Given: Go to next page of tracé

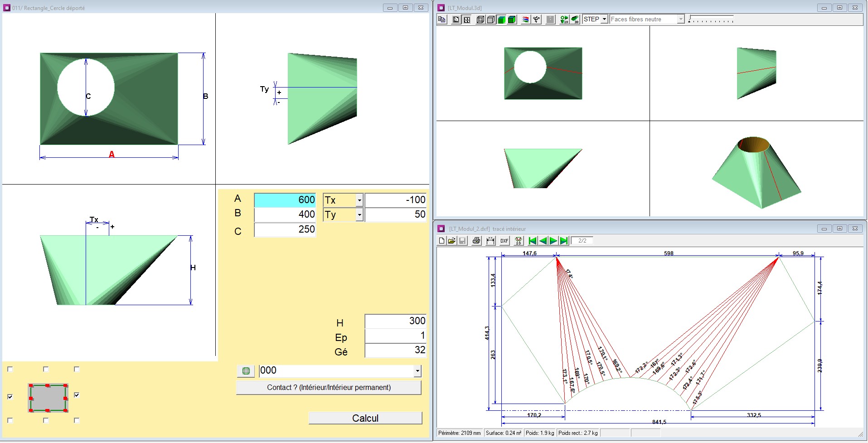Looking at the screenshot, I should pos(553,241).
